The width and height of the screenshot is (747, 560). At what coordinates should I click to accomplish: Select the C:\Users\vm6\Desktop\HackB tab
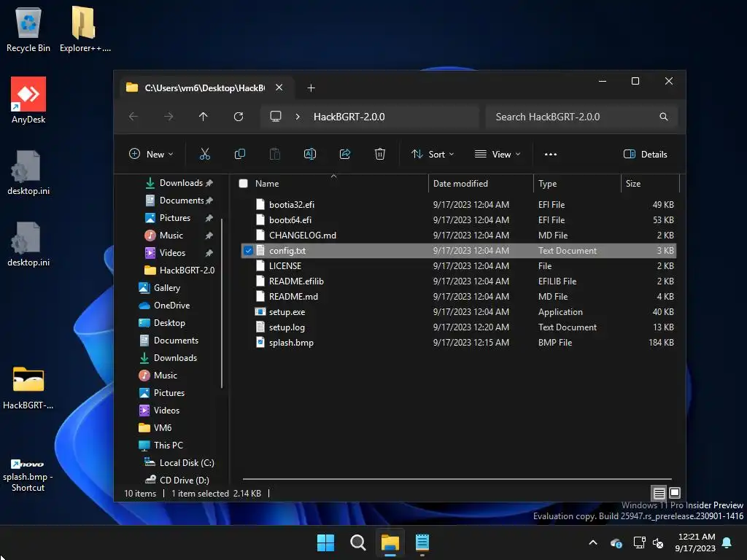tap(205, 87)
